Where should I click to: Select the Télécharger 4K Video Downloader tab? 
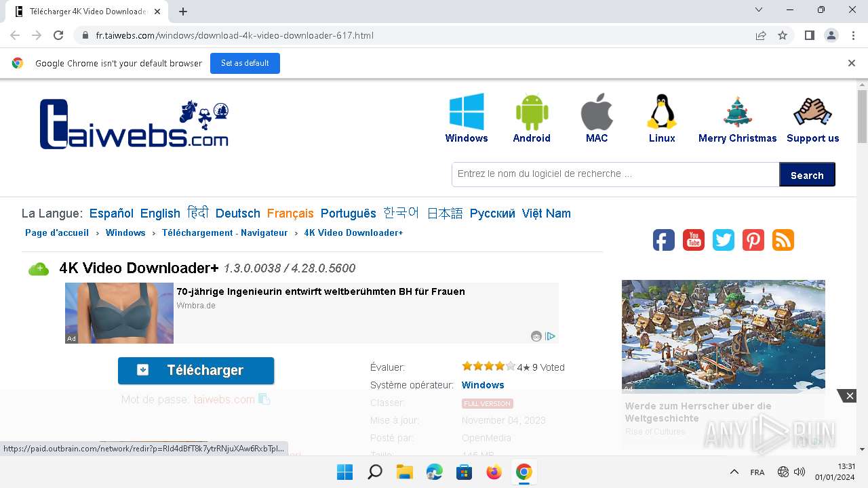tap(88, 12)
